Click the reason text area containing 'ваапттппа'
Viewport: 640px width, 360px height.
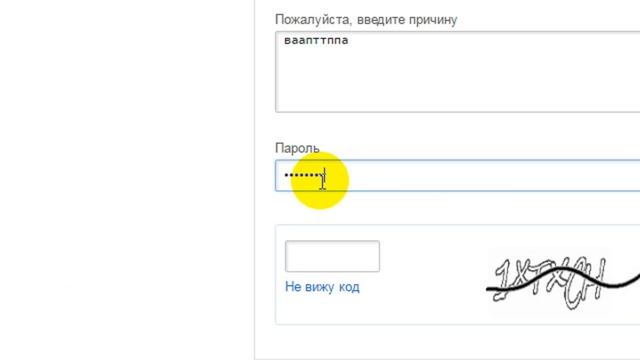tap(458, 72)
